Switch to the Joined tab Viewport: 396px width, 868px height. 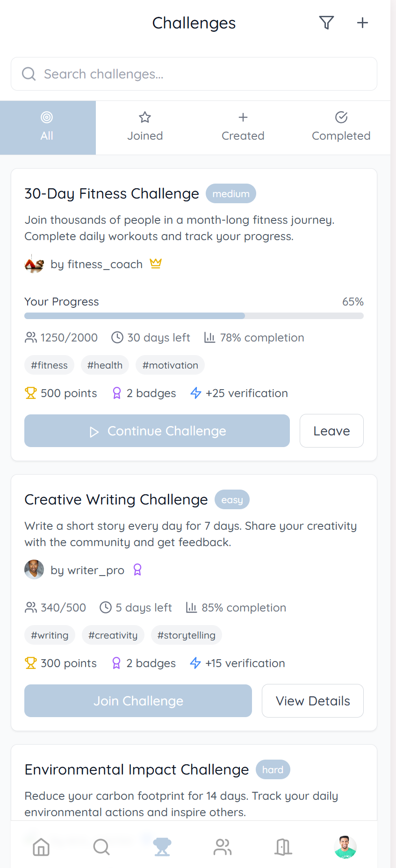145,128
